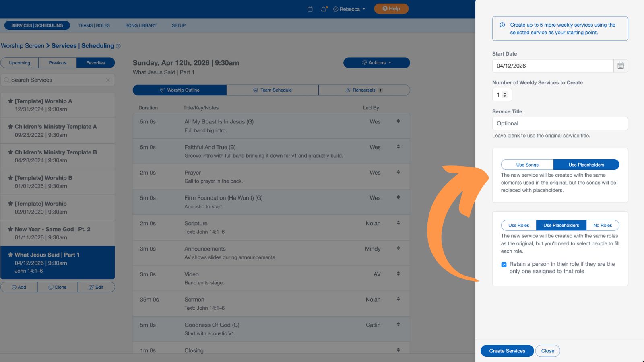Click help icon beside Services | Scheduling

pyautogui.click(x=118, y=46)
